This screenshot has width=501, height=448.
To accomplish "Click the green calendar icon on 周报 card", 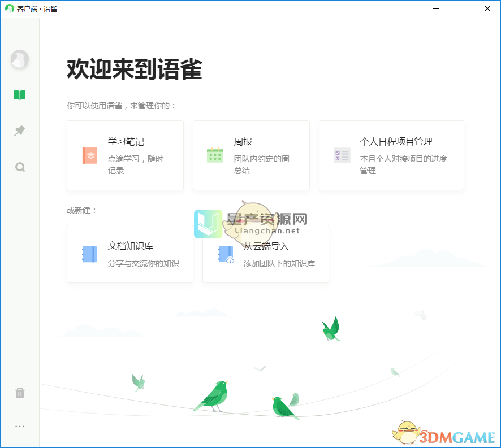I will coord(215,155).
